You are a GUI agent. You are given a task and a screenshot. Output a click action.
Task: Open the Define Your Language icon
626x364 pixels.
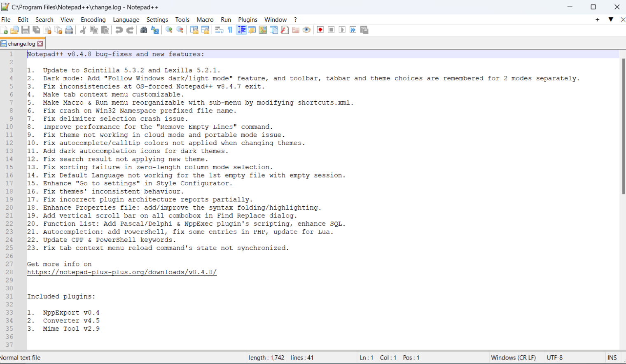pos(252,30)
